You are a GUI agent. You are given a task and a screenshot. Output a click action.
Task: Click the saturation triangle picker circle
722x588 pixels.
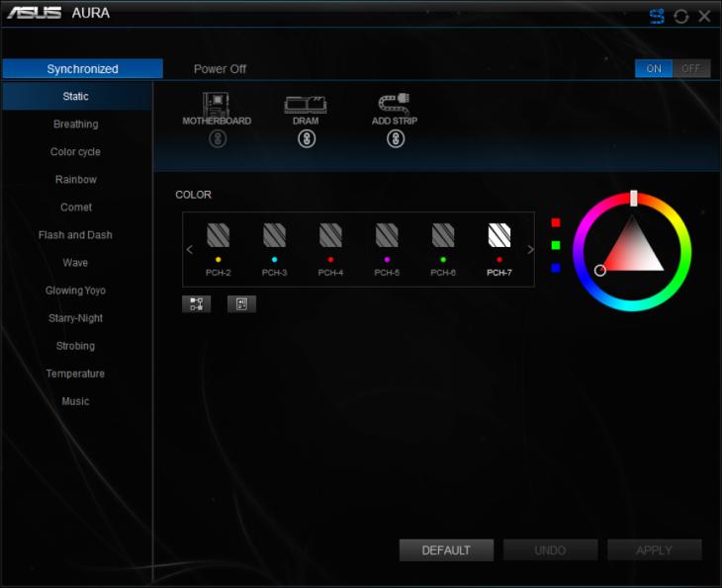click(600, 271)
